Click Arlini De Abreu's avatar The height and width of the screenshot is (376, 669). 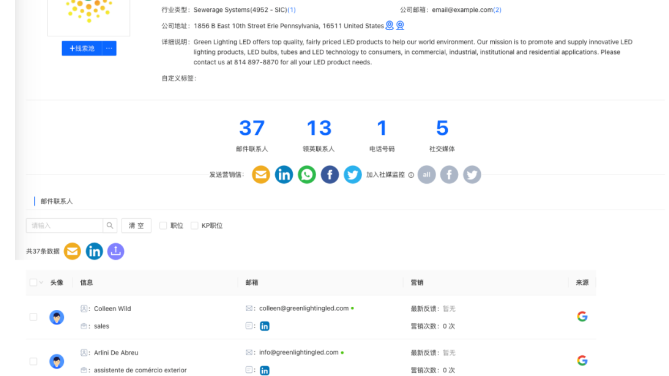pos(57,361)
